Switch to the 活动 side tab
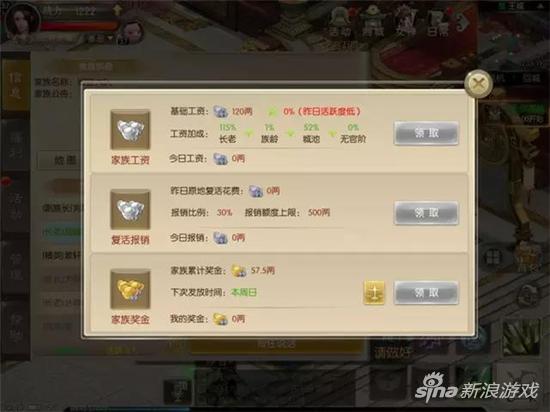550x412 pixels. [15, 206]
